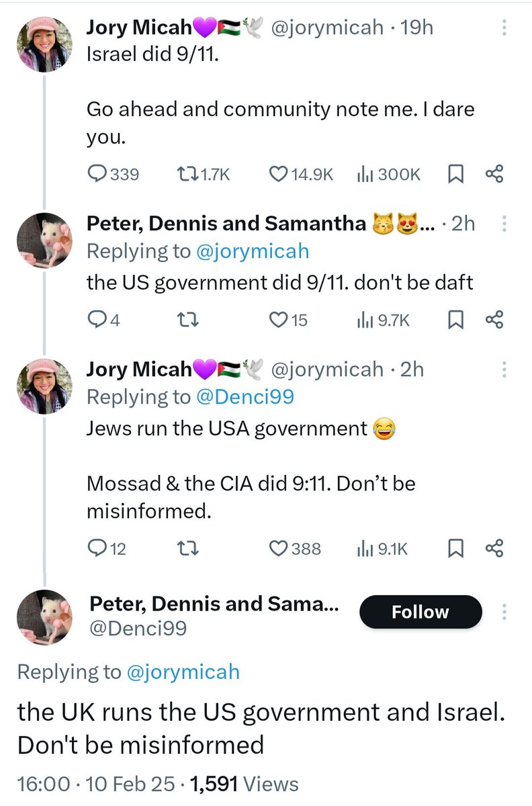Open more options beside the Follow button
The width and height of the screenshot is (532, 806).
pos(505,611)
